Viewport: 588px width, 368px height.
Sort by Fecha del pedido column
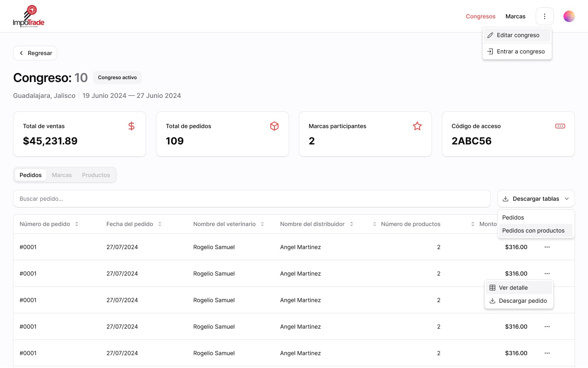point(160,224)
